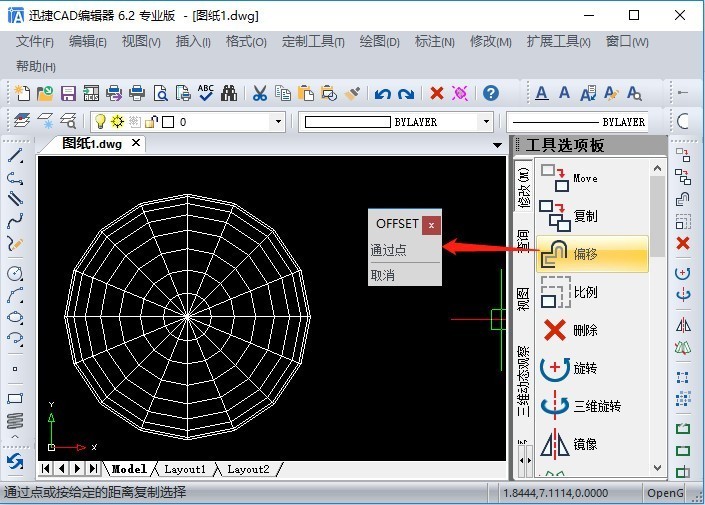
Task: Open the 文件(F) menu
Action: pos(35,42)
